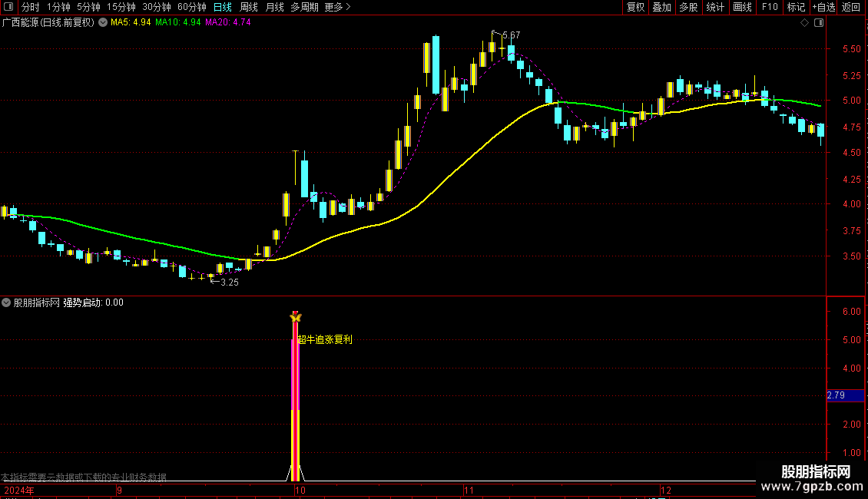Click the butterfly signal icon on indicator spike
868x499 pixels.
[296, 317]
